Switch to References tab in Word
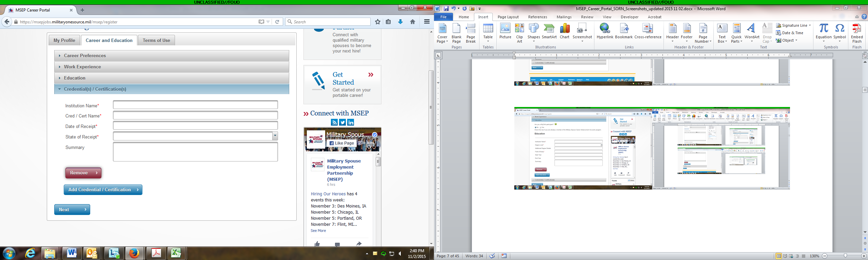Screen dimensions: 868x260 coord(538,17)
